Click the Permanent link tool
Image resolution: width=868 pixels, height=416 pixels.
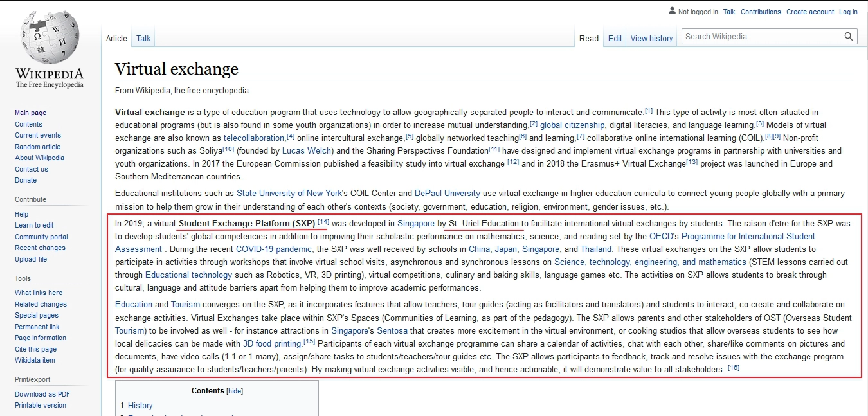tap(37, 327)
